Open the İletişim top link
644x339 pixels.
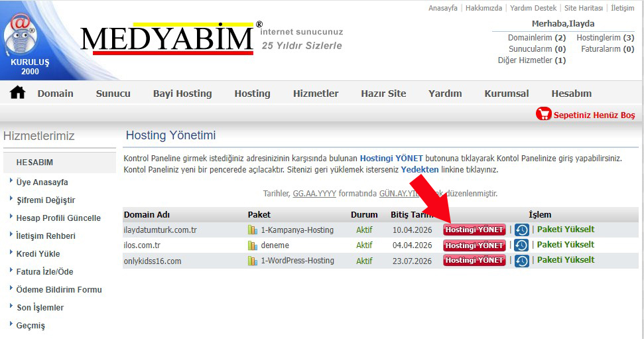point(623,8)
